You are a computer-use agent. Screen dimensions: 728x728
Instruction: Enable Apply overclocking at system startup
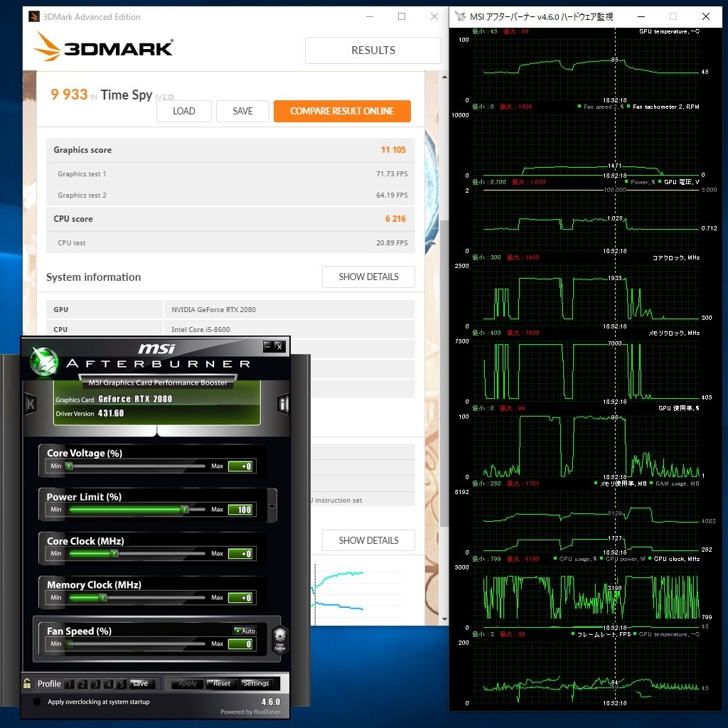click(x=37, y=702)
